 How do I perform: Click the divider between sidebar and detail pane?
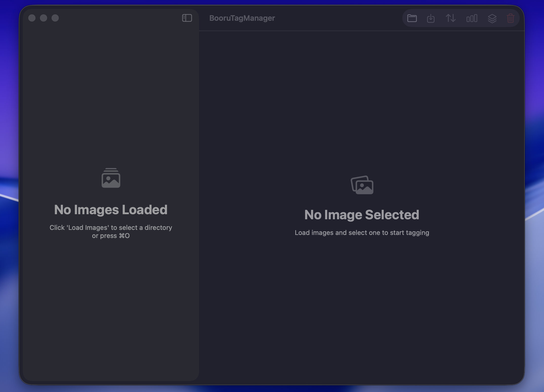point(199,202)
